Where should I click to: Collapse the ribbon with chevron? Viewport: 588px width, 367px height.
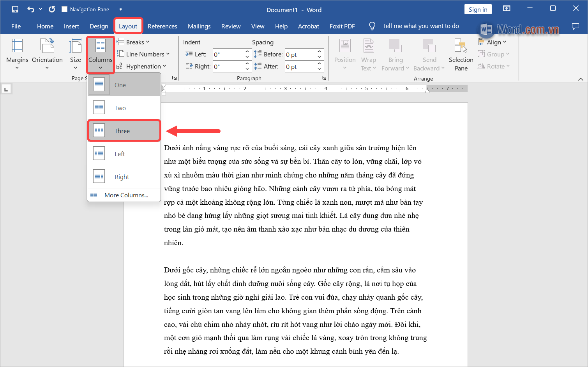pyautogui.click(x=581, y=79)
